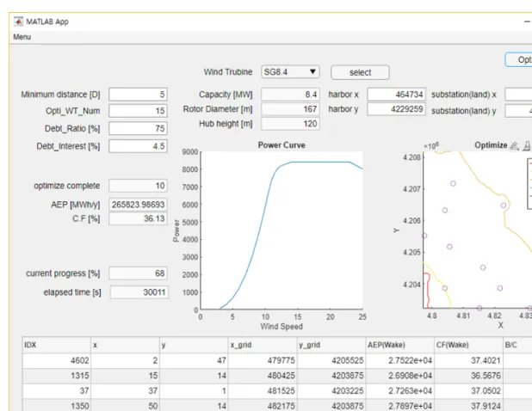
Task: Click the harbor y field showing 4229259
Action: (396, 109)
